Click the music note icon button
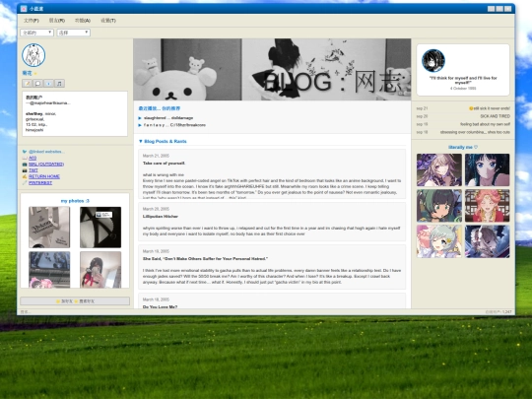Viewport: 532px width, 399px height. click(59, 83)
